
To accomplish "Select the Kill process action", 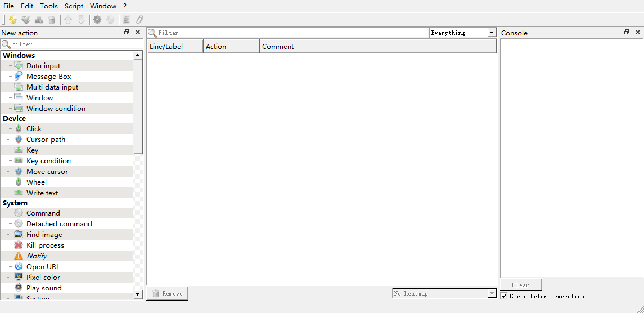I will [x=45, y=245].
